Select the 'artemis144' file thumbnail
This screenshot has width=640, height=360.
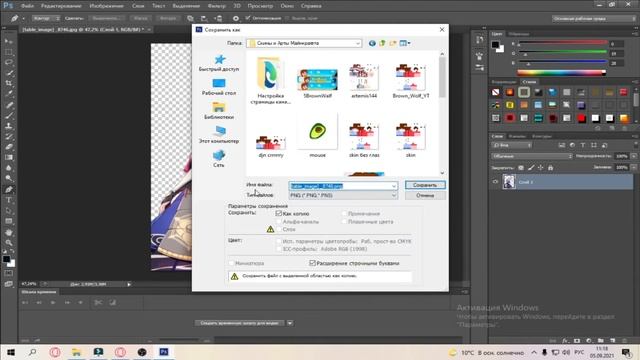[x=364, y=79]
